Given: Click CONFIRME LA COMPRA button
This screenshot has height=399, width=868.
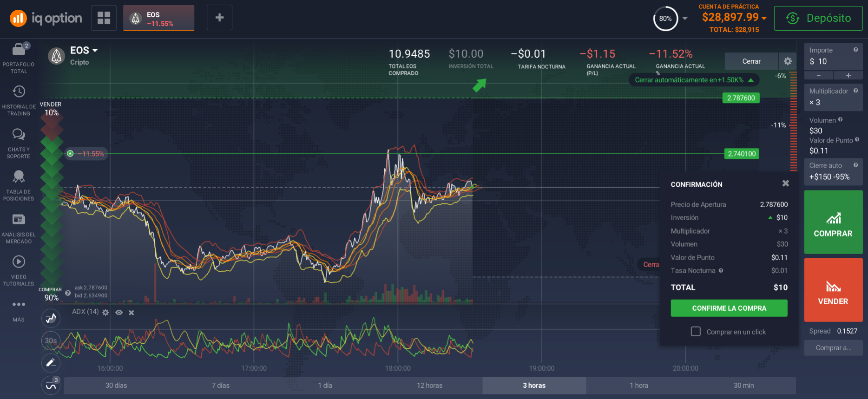Looking at the screenshot, I should (729, 308).
